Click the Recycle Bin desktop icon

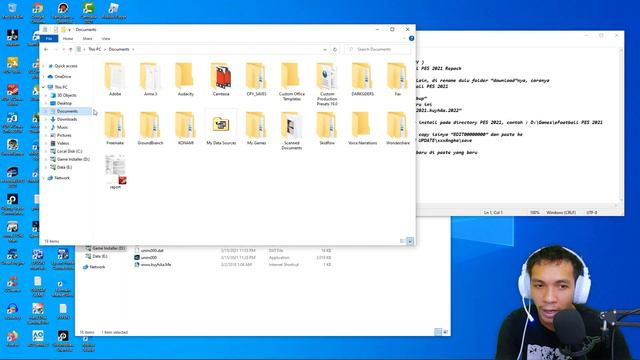coord(12,11)
